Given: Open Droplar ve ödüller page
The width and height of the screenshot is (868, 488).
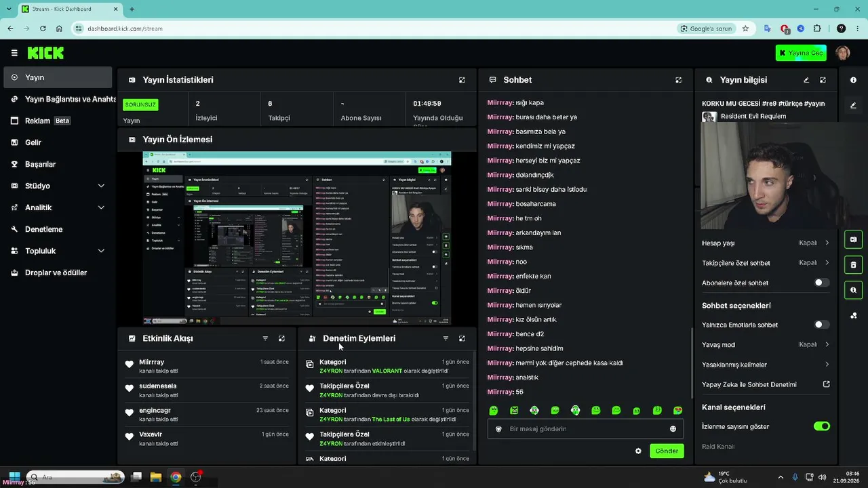Looking at the screenshot, I should [x=58, y=272].
